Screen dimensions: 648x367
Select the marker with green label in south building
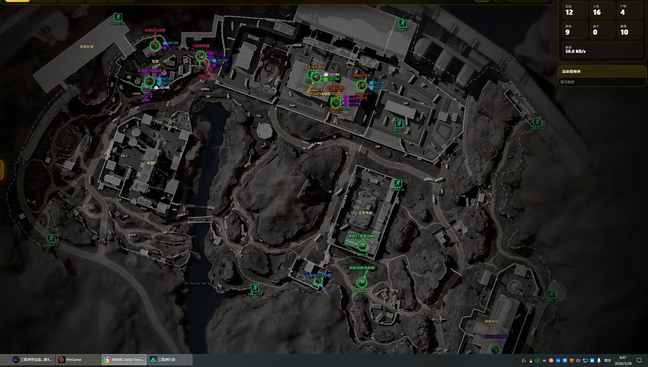pyautogui.click(x=362, y=246)
